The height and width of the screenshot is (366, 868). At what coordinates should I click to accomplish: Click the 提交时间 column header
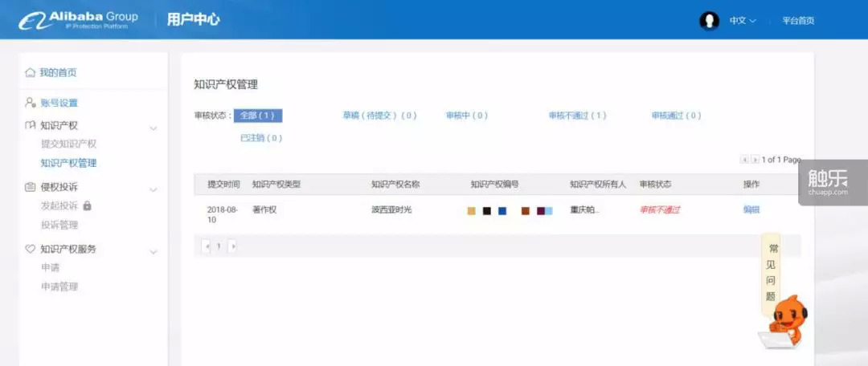(223, 185)
